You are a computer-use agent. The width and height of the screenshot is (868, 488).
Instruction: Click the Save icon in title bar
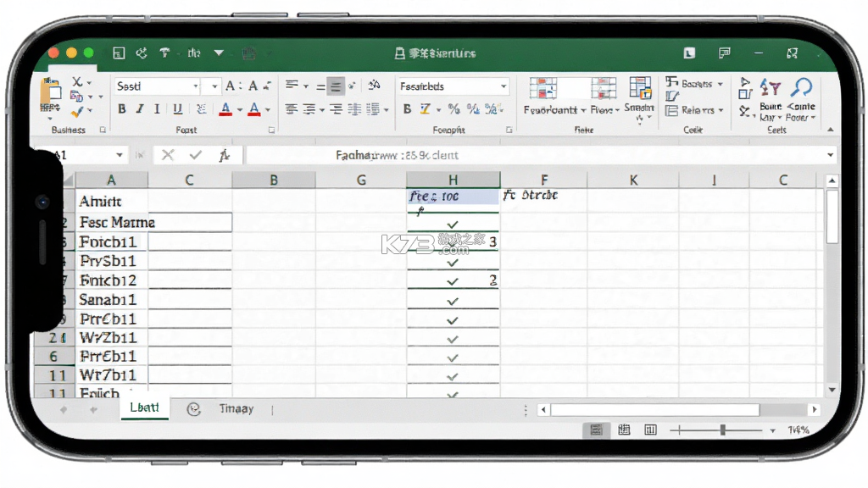click(119, 53)
